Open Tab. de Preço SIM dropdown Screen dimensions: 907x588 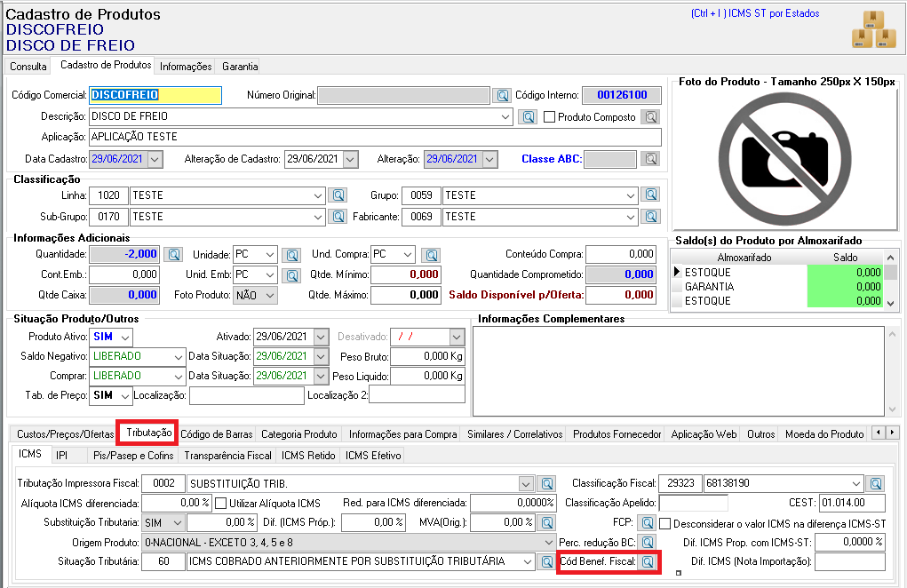point(125,396)
